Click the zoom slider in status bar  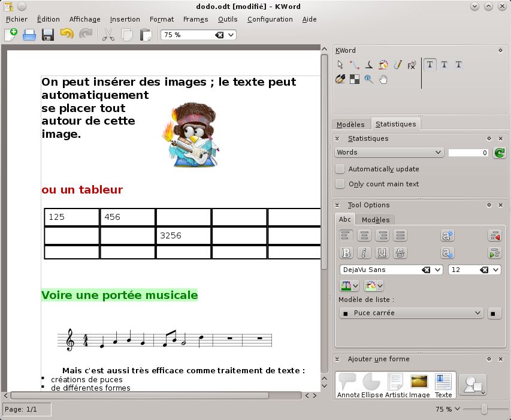[484, 409]
